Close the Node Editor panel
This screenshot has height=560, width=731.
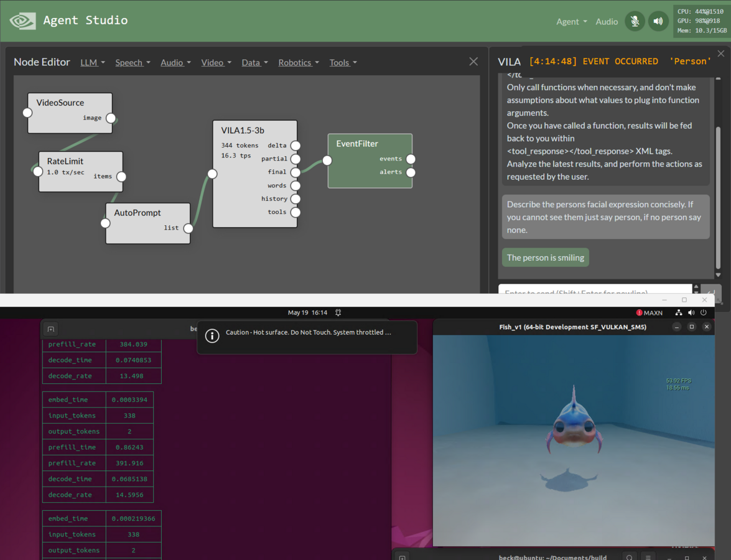click(x=473, y=62)
